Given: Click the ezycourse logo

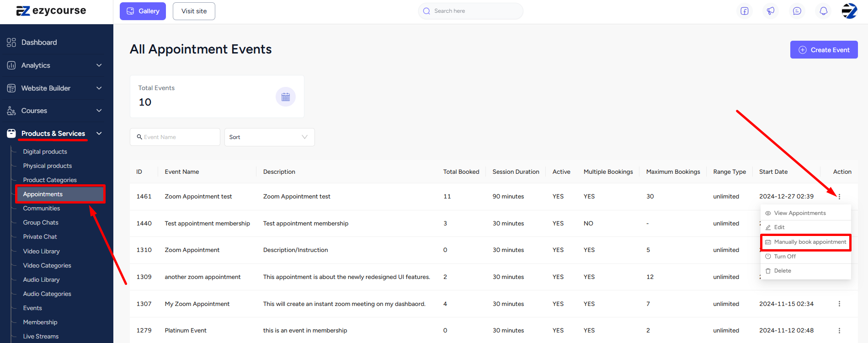Looking at the screenshot, I should click(51, 11).
